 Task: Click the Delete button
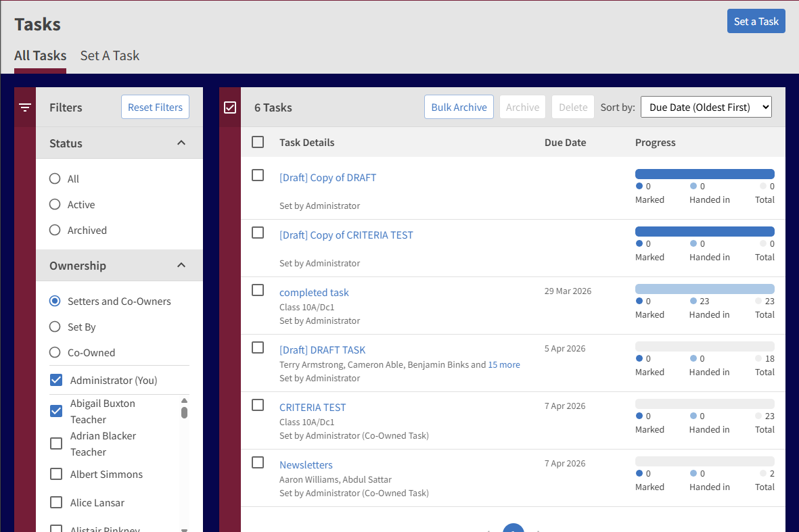pyautogui.click(x=573, y=107)
